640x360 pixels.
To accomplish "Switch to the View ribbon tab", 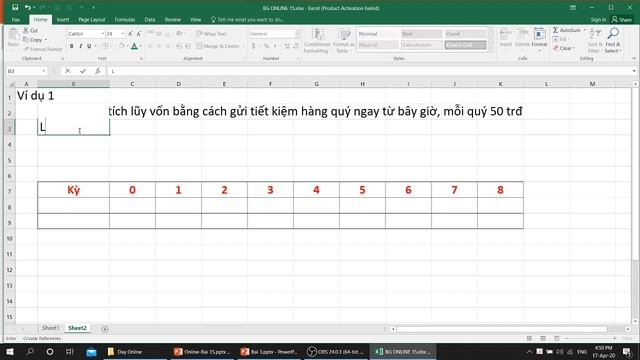I will [x=196, y=20].
